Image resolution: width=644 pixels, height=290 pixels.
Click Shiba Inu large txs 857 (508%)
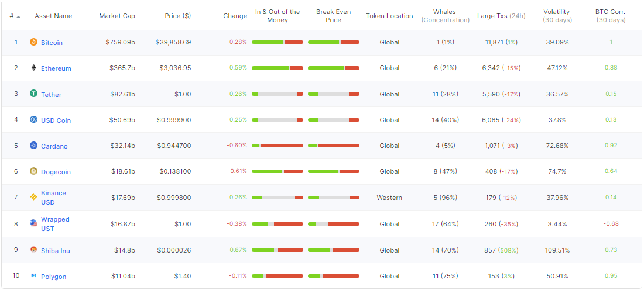[501, 250]
